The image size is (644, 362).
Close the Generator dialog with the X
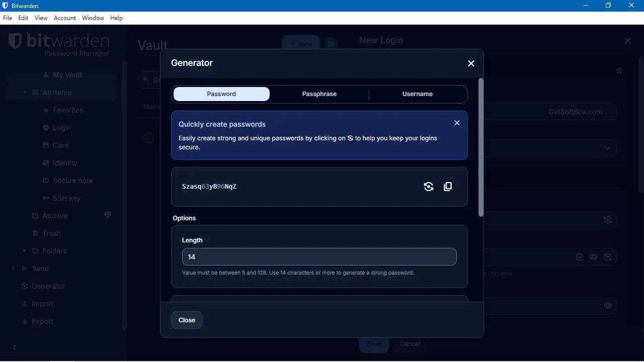(471, 63)
